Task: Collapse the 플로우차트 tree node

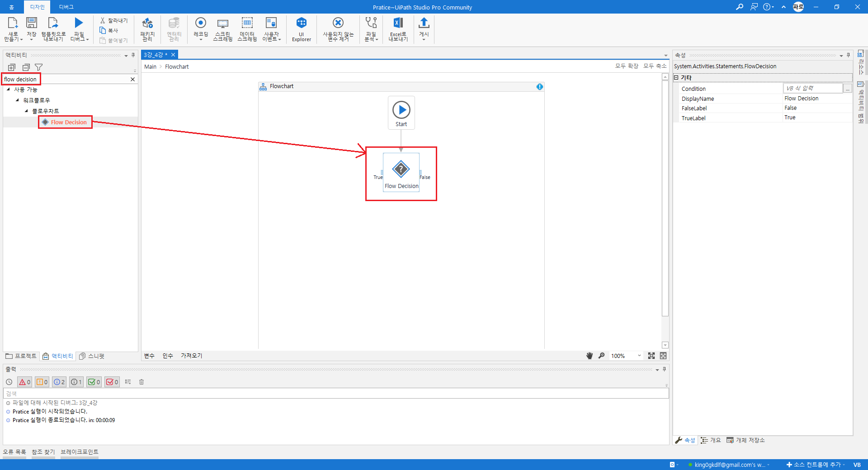Action: pos(26,111)
